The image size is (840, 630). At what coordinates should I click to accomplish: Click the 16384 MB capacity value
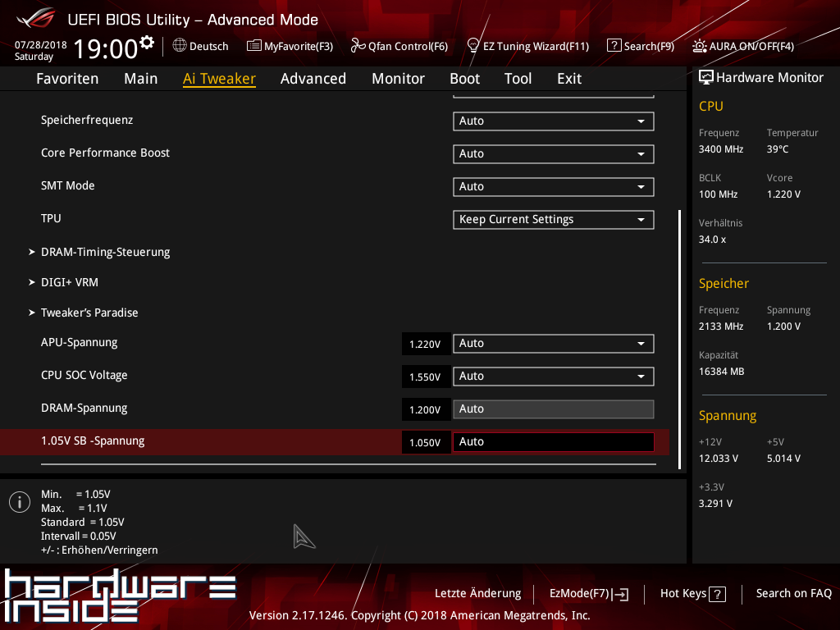722,372
